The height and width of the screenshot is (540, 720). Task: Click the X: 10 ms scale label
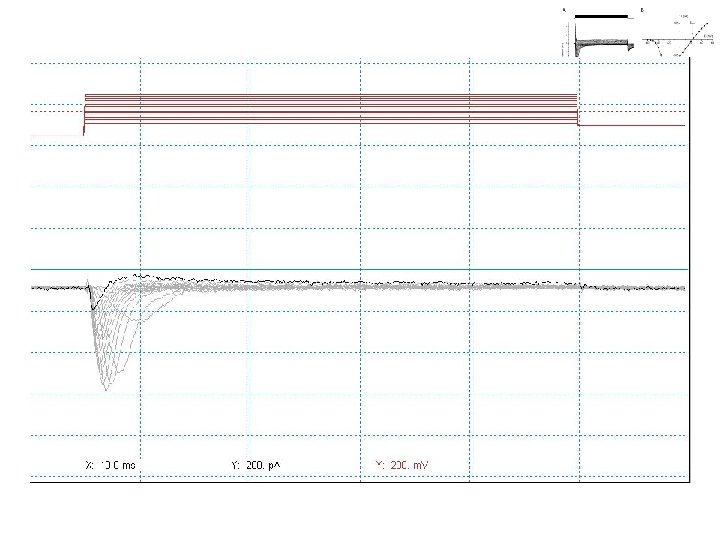(x=110, y=465)
